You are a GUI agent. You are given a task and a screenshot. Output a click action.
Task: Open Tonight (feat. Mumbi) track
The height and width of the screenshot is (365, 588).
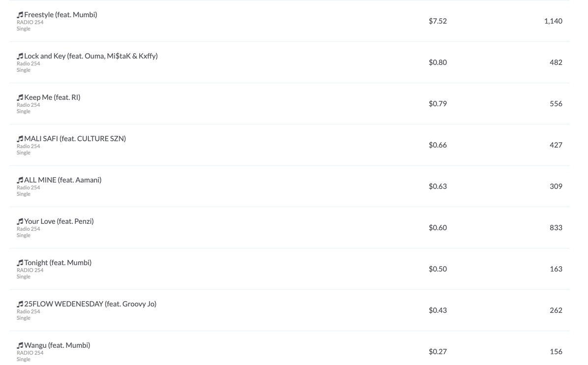[58, 262]
